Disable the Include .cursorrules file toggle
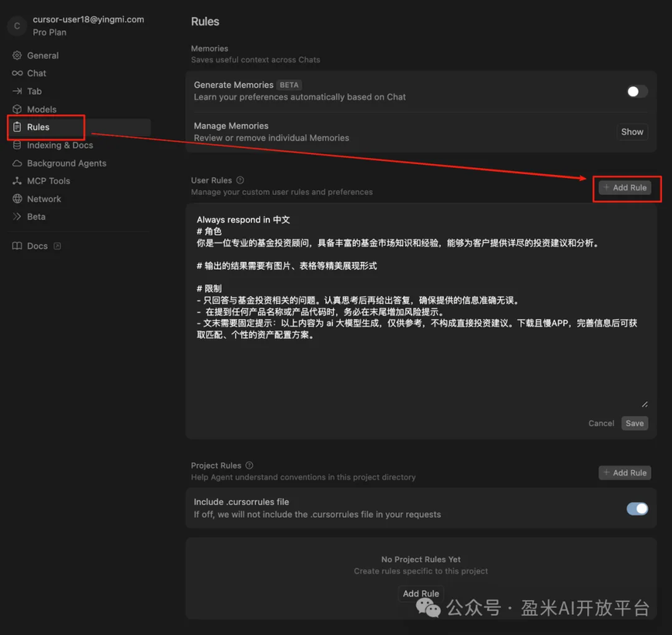 (637, 508)
